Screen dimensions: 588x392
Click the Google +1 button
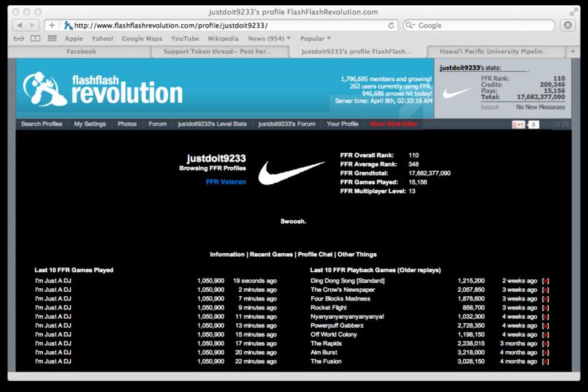pos(519,124)
